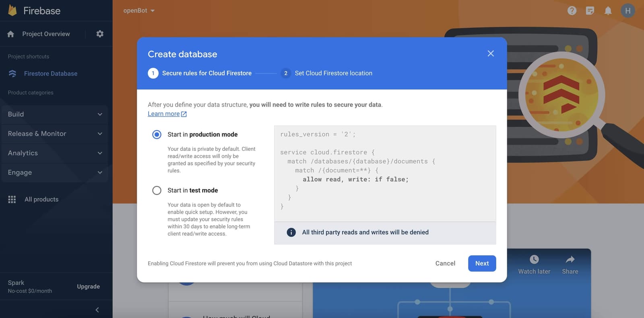Select Start in test mode radio

pyautogui.click(x=157, y=190)
